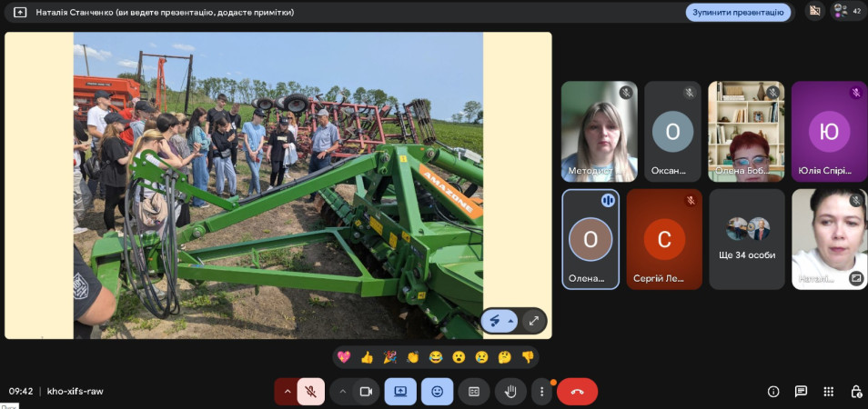The width and height of the screenshot is (868, 409).
Task: Expand audio settings arrow beside microphone
Action: 287,392
